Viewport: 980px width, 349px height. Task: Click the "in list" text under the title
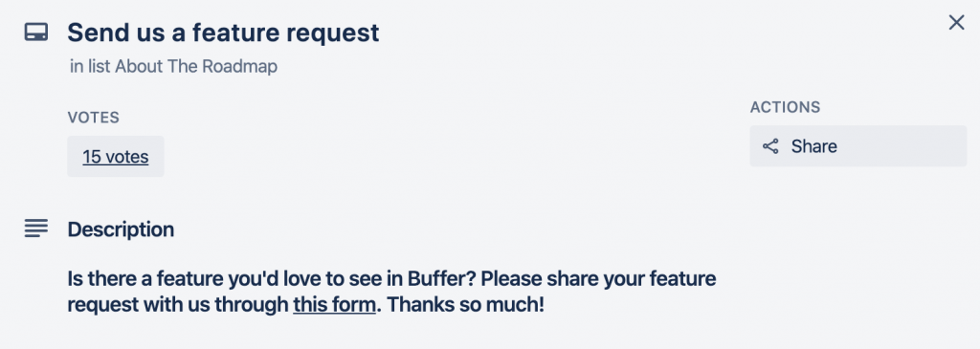(91, 67)
